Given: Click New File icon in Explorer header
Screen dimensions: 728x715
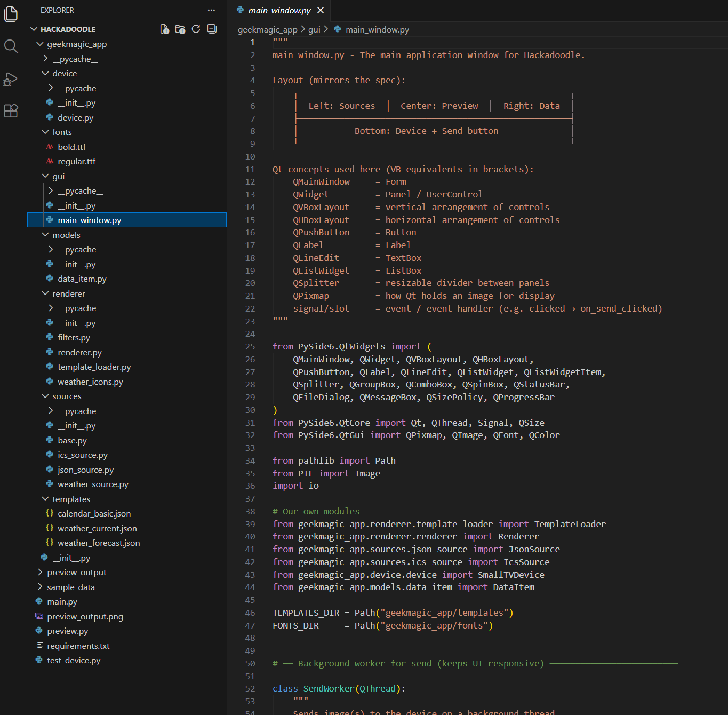Looking at the screenshot, I should pyautogui.click(x=165, y=29).
